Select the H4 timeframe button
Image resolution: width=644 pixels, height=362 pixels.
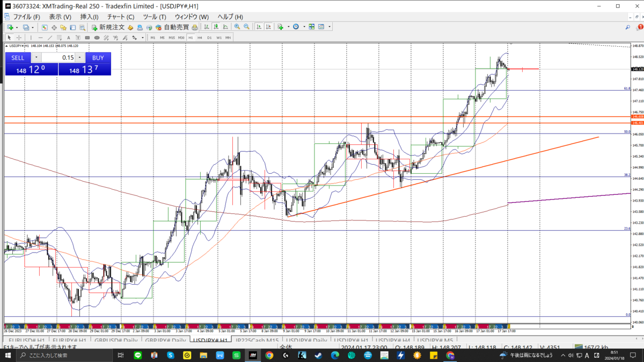(200, 38)
